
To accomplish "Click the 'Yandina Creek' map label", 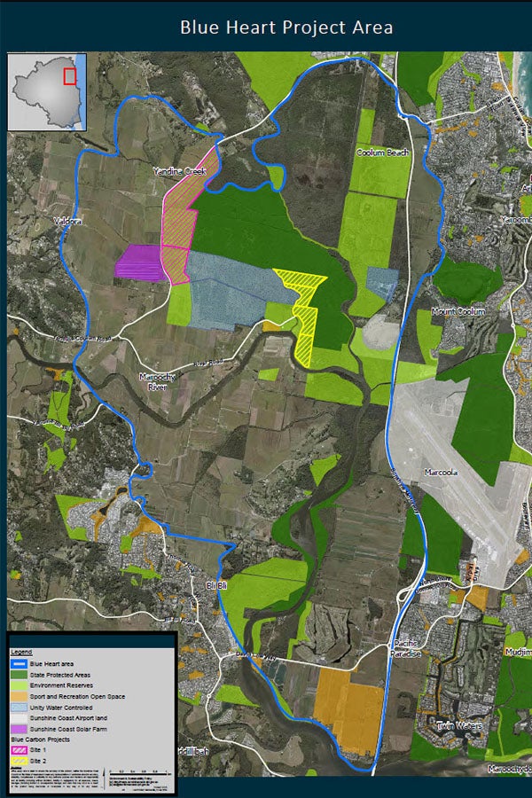I will coord(180,171).
